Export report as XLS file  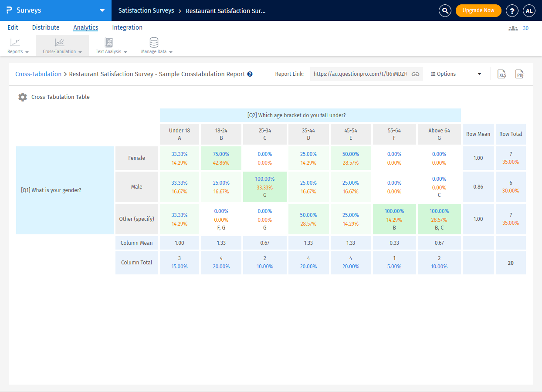click(x=502, y=74)
